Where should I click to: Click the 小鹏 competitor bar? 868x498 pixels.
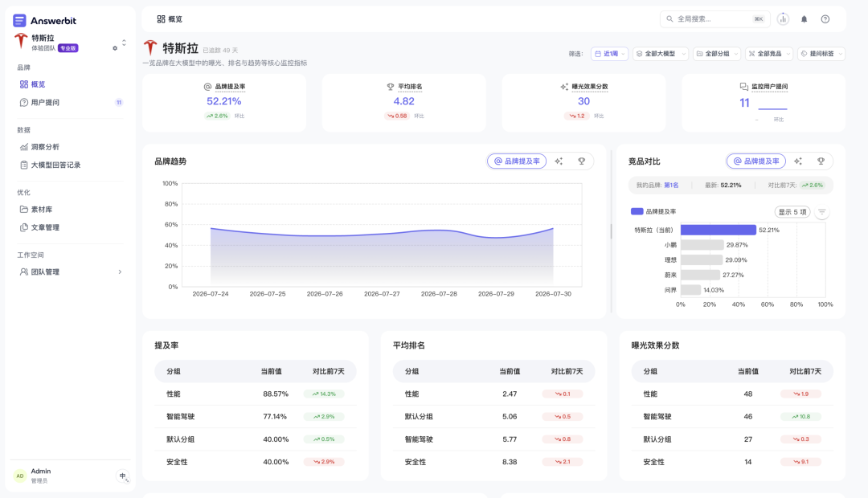pos(702,244)
